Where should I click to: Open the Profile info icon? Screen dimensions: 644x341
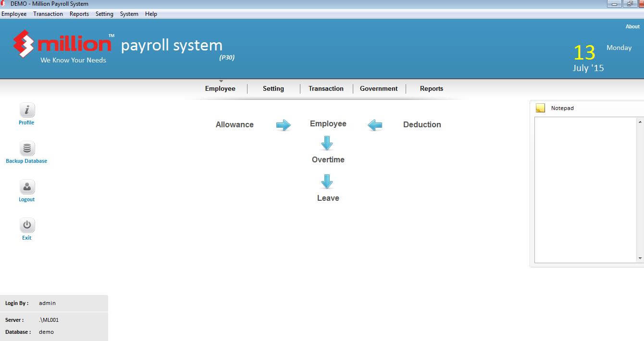(27, 110)
